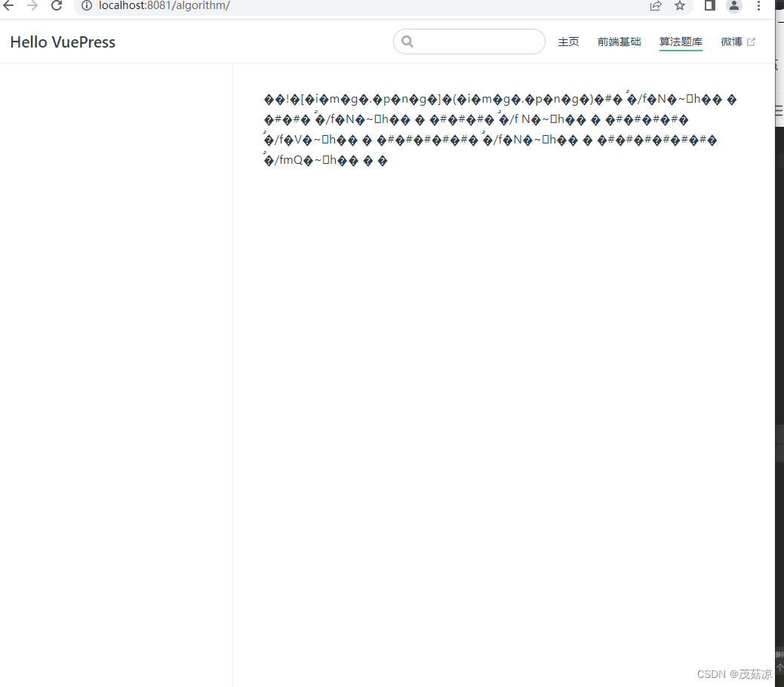The image size is (784, 687).
Task: Click the forward navigation arrow
Action: (32, 6)
